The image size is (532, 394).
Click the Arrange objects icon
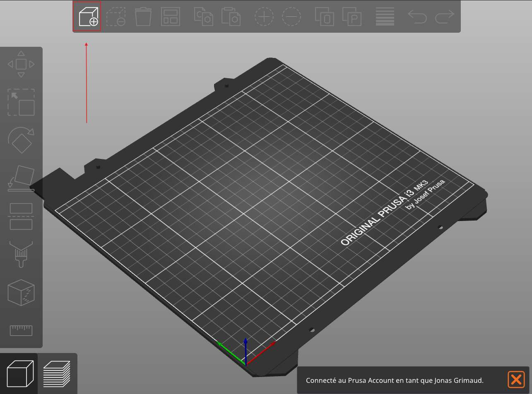pyautogui.click(x=171, y=17)
